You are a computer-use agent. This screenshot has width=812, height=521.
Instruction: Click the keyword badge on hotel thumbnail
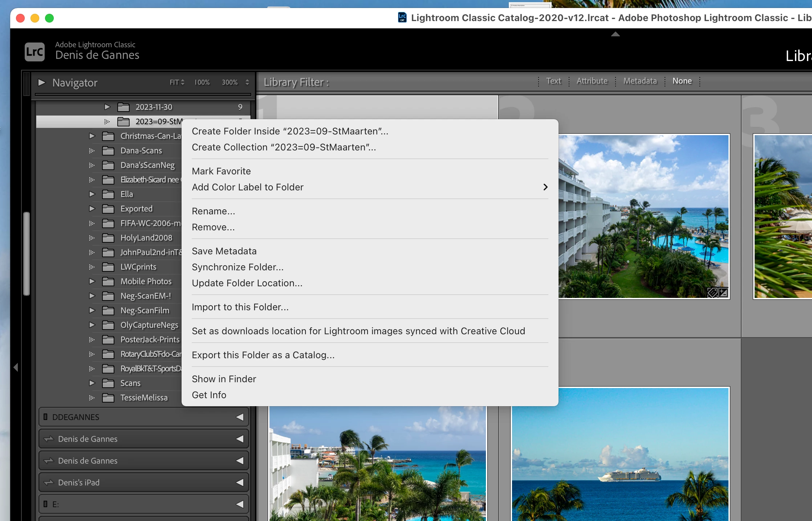pyautogui.click(x=712, y=292)
